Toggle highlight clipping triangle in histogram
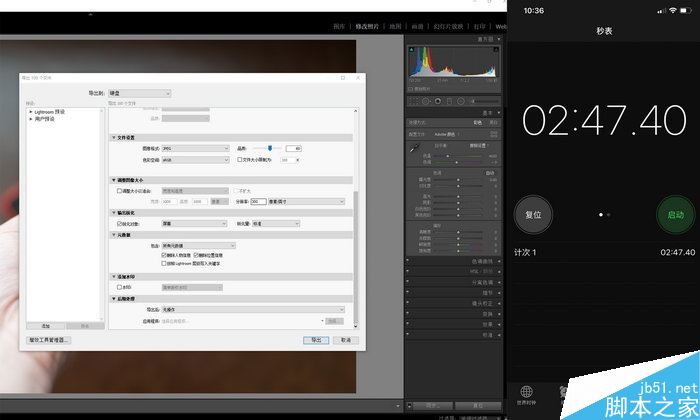Image resolution: width=700 pixels, height=420 pixels. coord(496,49)
